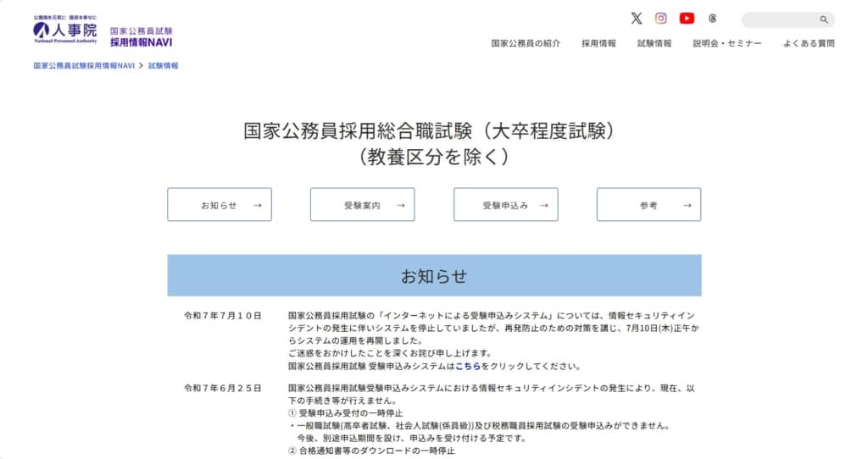Screen dimensions: 868x459
Task: Click 試験情報 breadcrumb link
Action: (164, 65)
